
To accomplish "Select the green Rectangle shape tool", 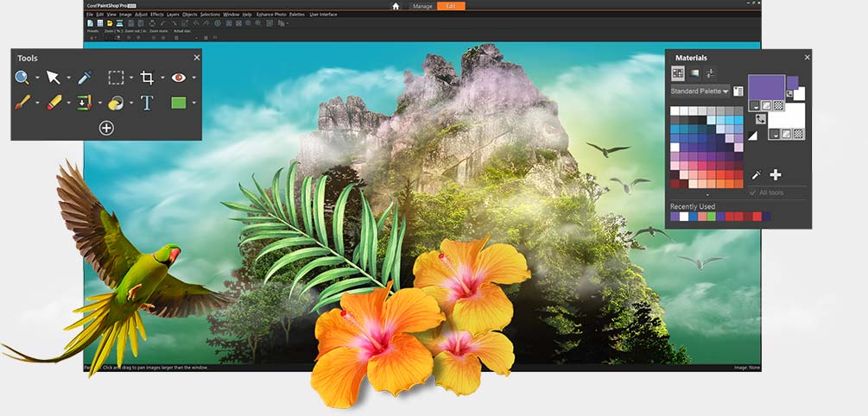I will pos(178,103).
